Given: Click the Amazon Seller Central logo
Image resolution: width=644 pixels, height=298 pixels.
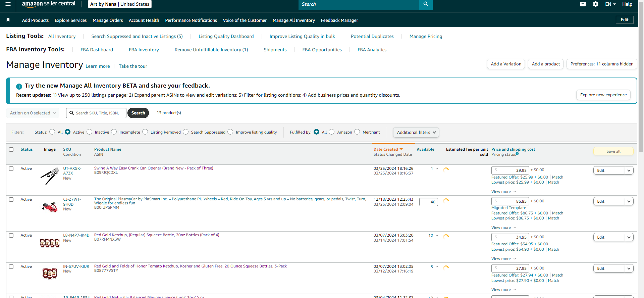Looking at the screenshot, I should click(x=49, y=4).
